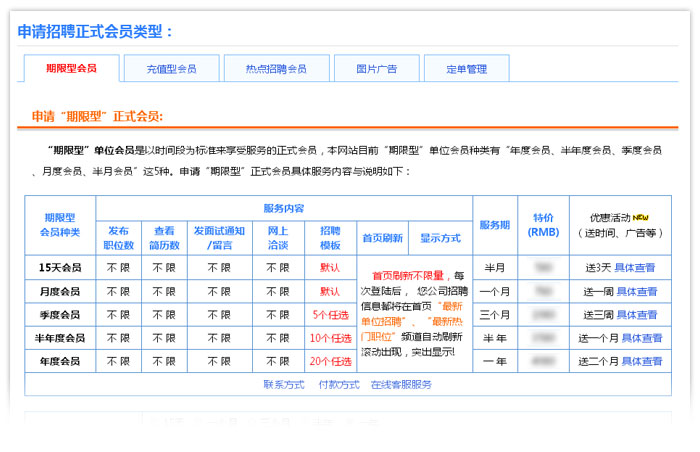This screenshot has width=700, height=452.
Task: Click the 期限型会员 tab
Action: coord(71,69)
